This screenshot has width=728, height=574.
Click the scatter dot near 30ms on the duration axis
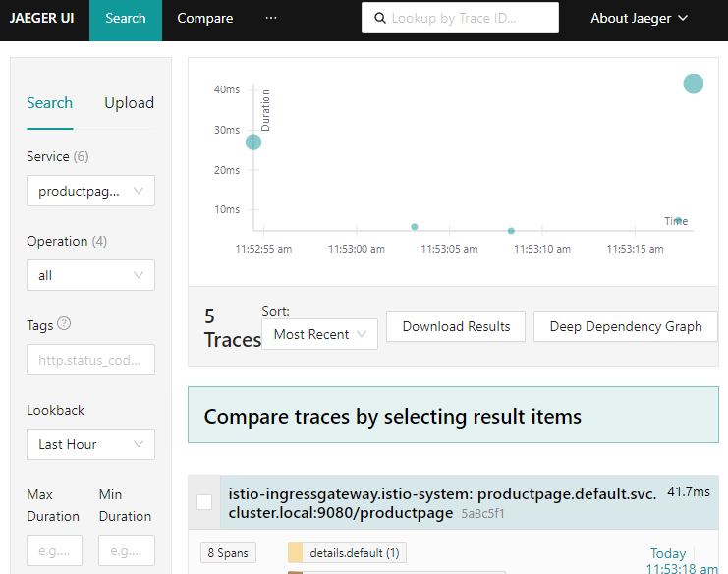tap(253, 143)
